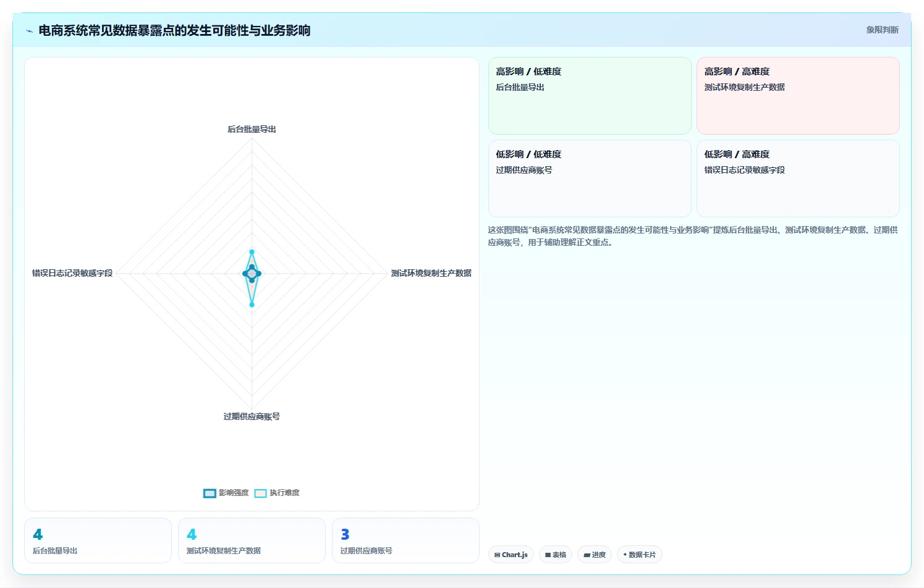Image resolution: width=924 pixels, height=588 pixels.
Task: Open the 低影响 / 高难度 quadrant card
Action: pyautogui.click(x=798, y=178)
